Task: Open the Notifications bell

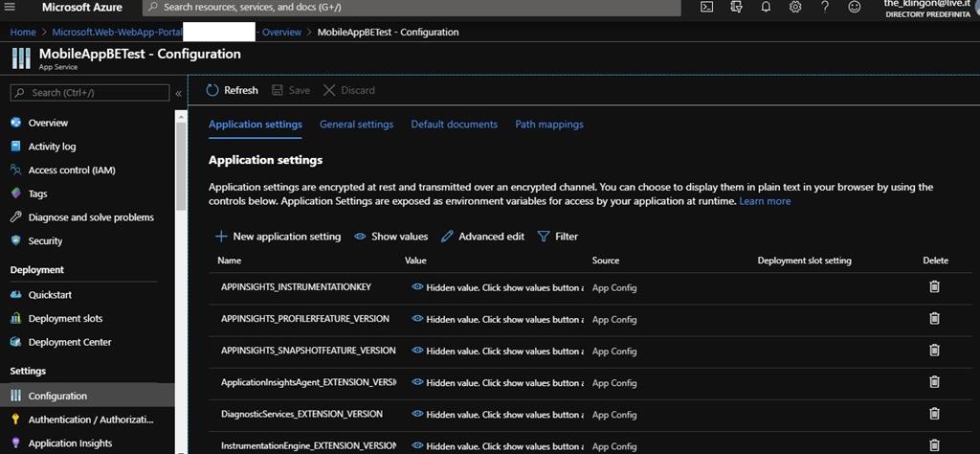Action: [766, 7]
